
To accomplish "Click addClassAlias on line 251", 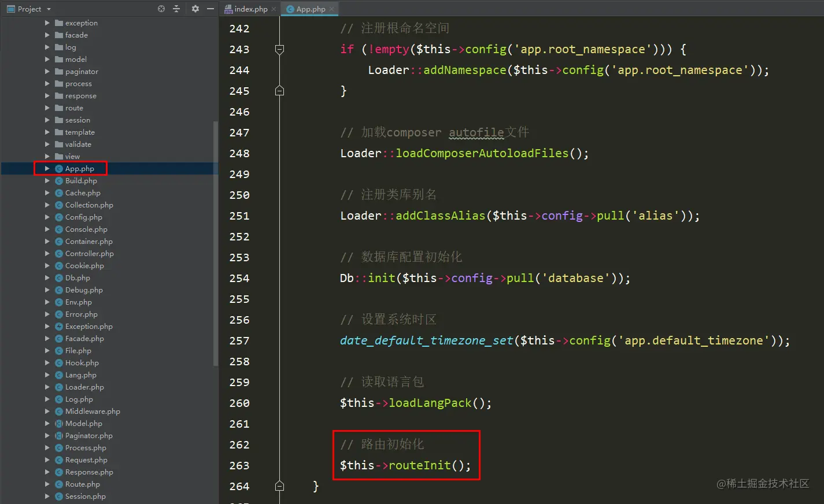I will pyautogui.click(x=441, y=216).
